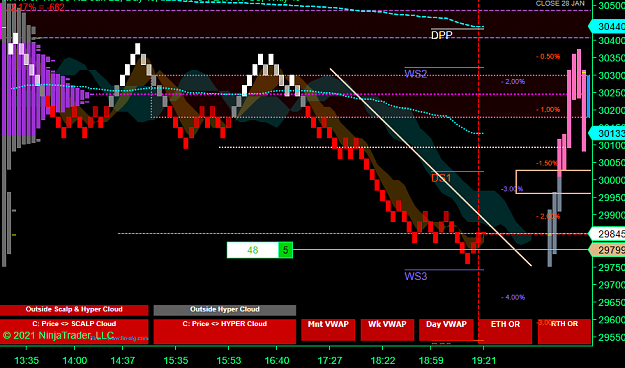Click the tan 29799 price line marker
The width and height of the screenshot is (625, 368).
607,250
